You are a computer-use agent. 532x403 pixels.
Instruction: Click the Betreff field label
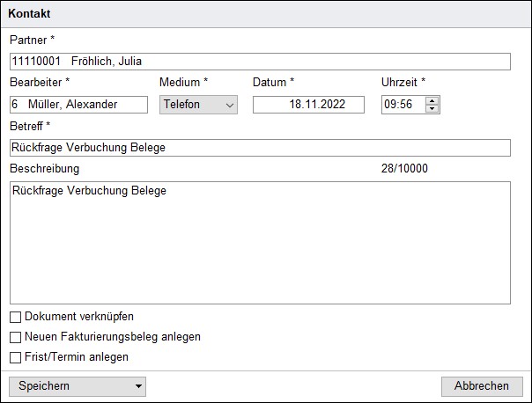[x=30, y=127]
